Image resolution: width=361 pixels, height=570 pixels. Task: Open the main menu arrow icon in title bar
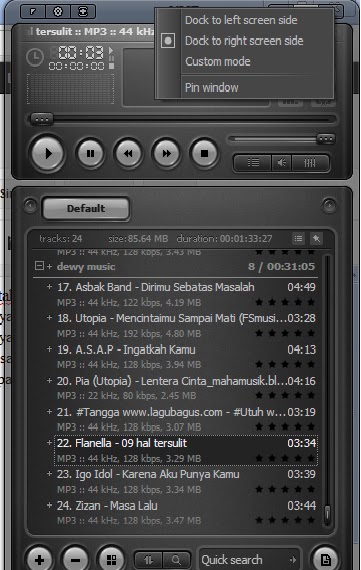pyautogui.click(x=33, y=12)
